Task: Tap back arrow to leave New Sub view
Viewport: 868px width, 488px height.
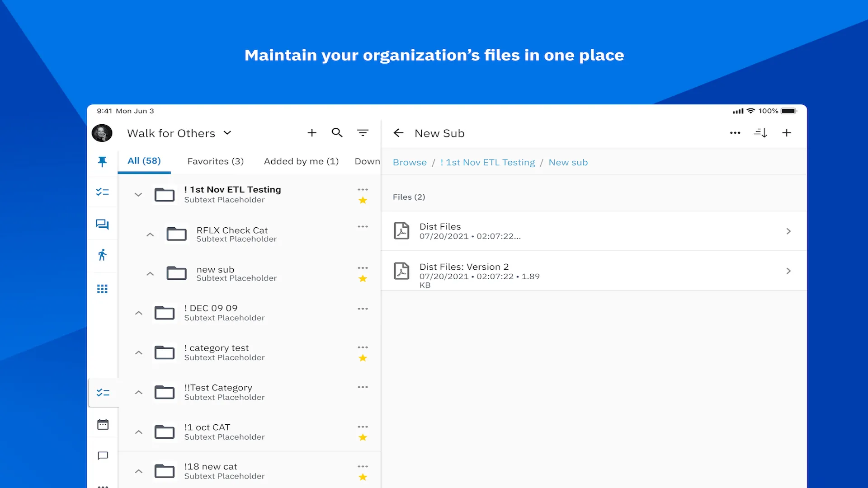Action: pyautogui.click(x=398, y=132)
